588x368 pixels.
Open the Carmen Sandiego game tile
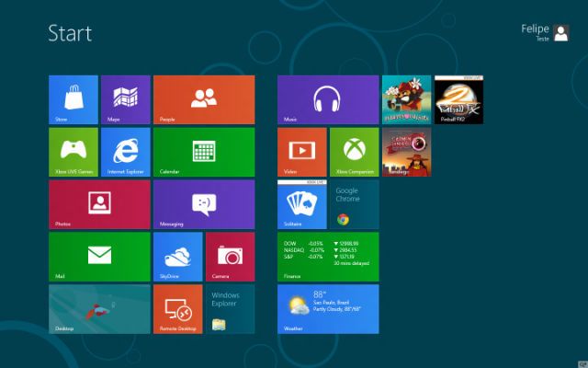406,152
